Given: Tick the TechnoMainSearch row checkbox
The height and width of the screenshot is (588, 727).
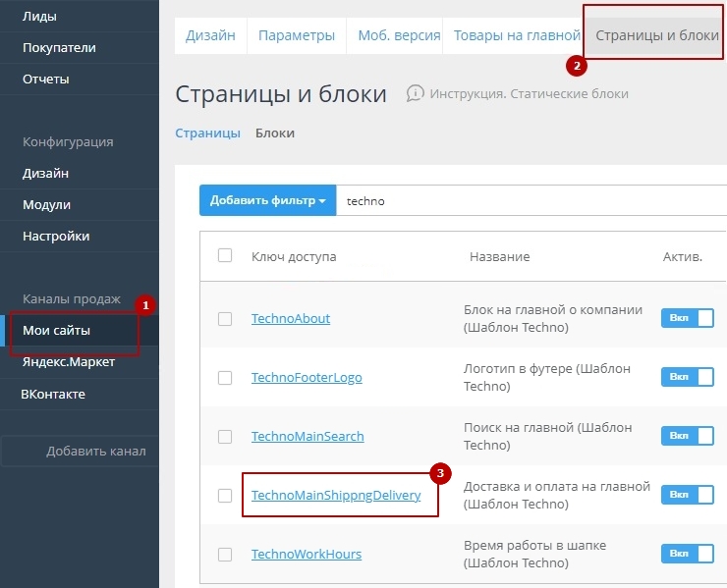Looking at the screenshot, I should click(225, 436).
